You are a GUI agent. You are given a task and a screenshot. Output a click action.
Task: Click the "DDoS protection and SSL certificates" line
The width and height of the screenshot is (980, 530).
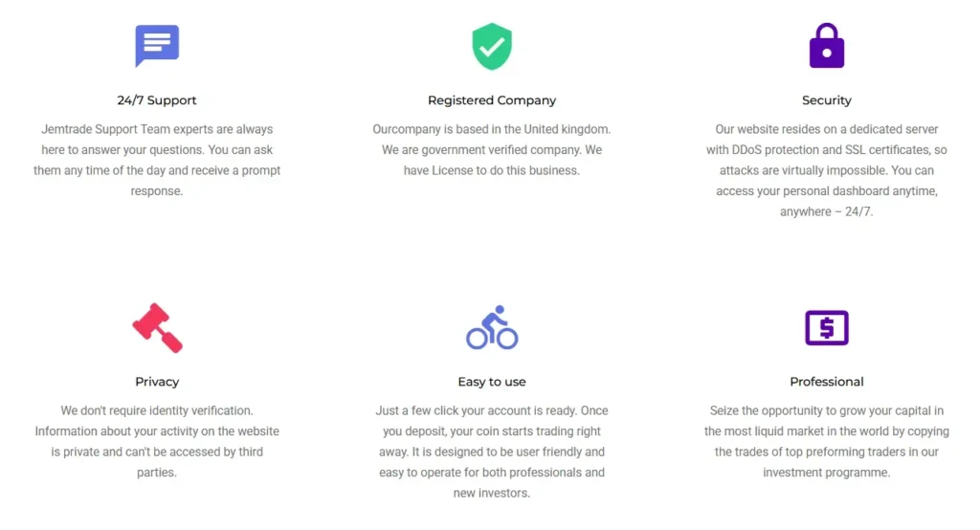click(x=827, y=150)
